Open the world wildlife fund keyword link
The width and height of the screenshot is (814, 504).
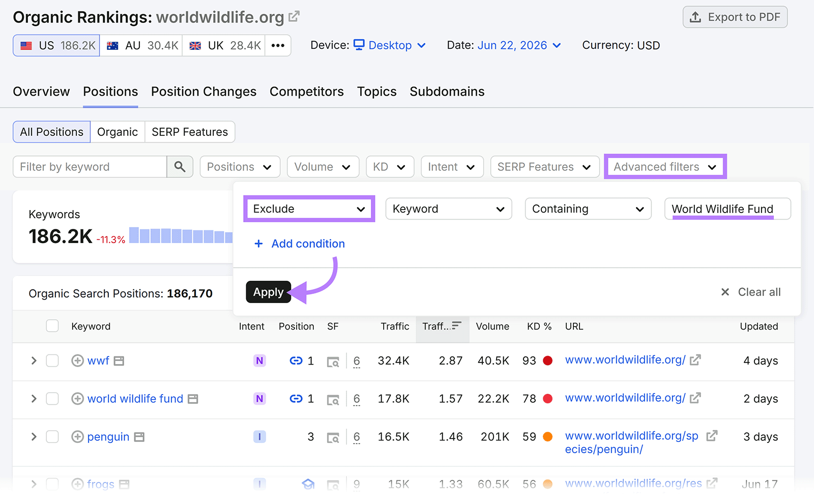(135, 399)
